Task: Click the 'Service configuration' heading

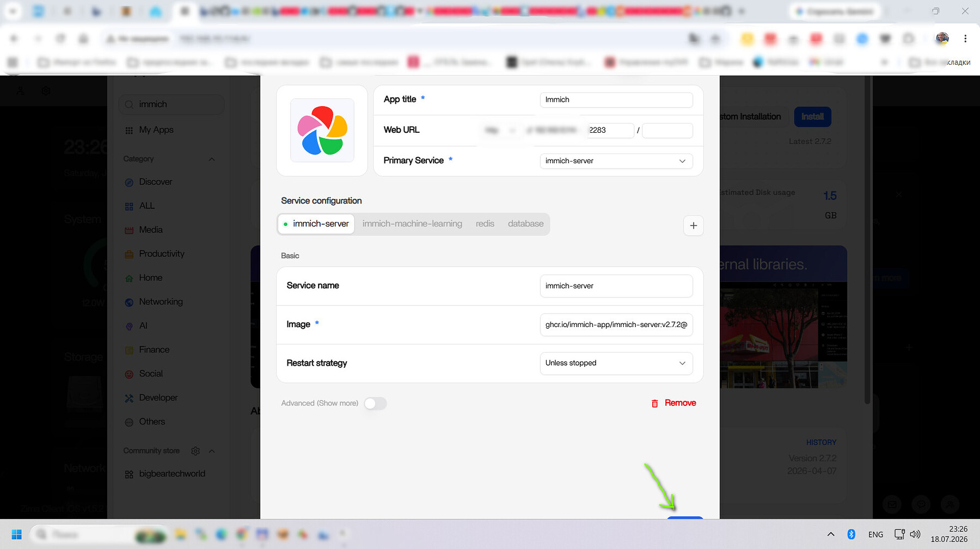Action: tap(321, 201)
